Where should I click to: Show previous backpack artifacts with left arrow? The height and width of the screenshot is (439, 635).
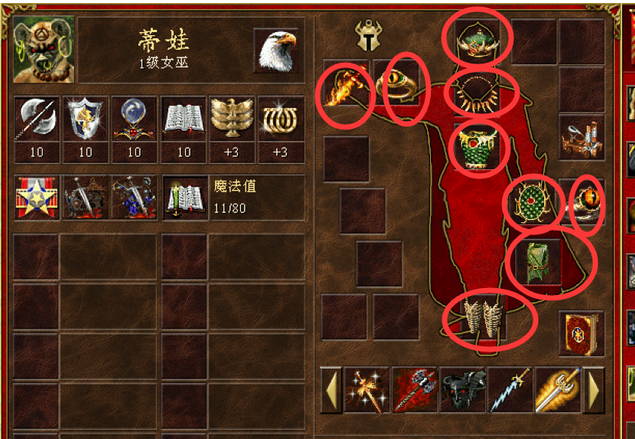click(x=331, y=390)
